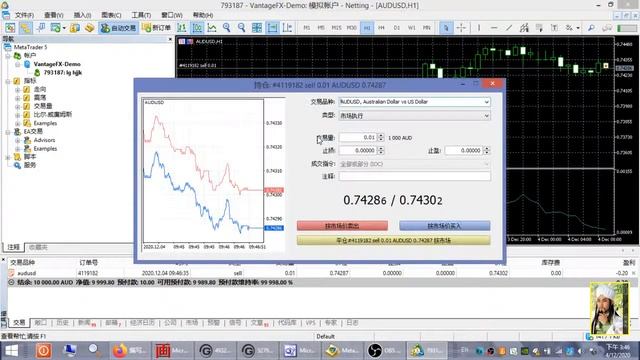
Task: Expand the 脚本 (Scripts) tree node
Action: tap(8, 157)
